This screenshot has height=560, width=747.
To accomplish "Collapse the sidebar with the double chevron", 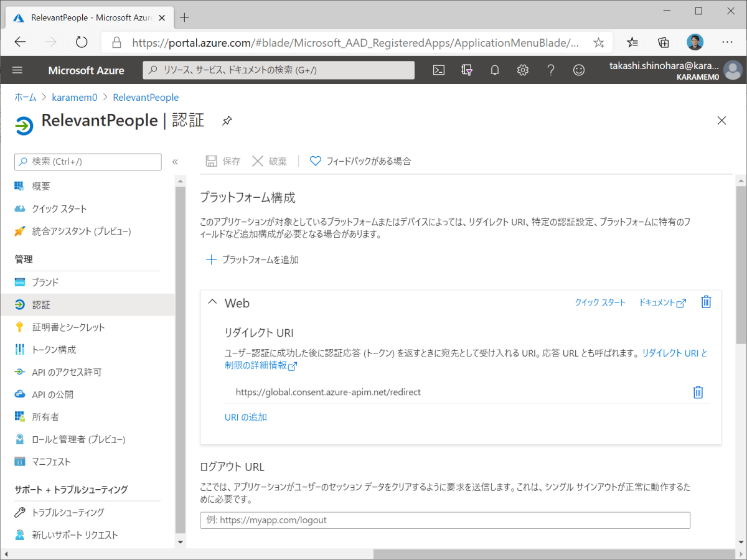I will click(175, 162).
